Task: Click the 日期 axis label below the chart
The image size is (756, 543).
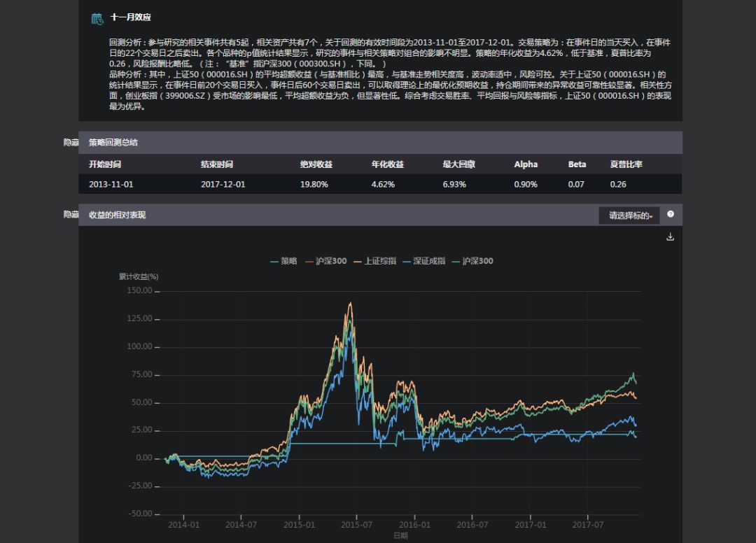Action: (x=400, y=535)
